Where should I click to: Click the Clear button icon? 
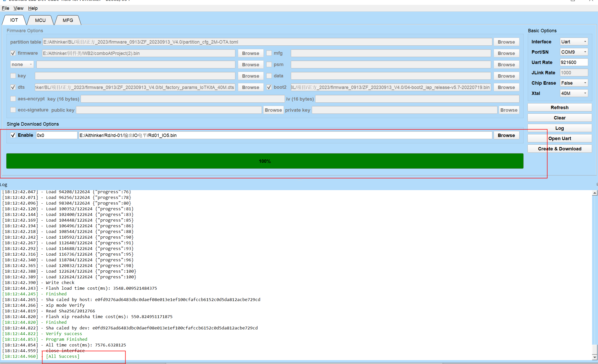point(560,117)
